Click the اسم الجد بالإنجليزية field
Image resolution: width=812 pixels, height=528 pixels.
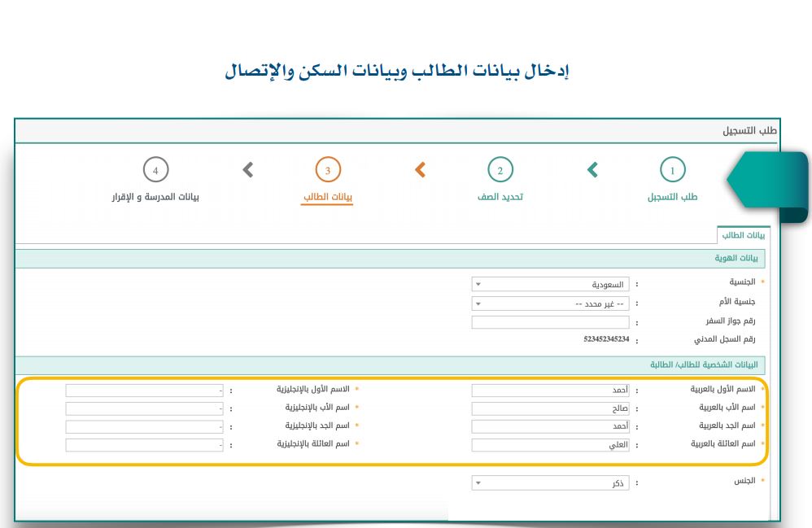145,426
